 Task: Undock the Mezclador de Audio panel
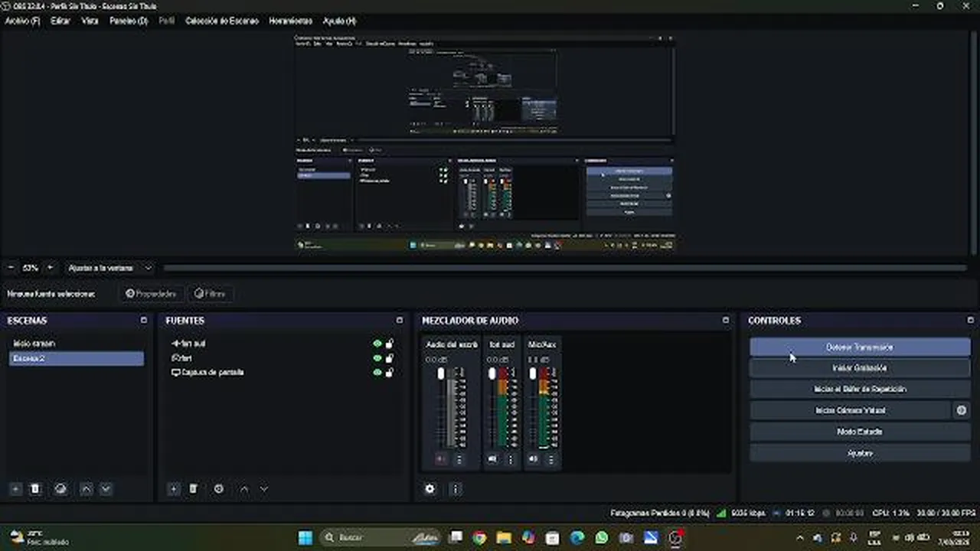coord(726,320)
